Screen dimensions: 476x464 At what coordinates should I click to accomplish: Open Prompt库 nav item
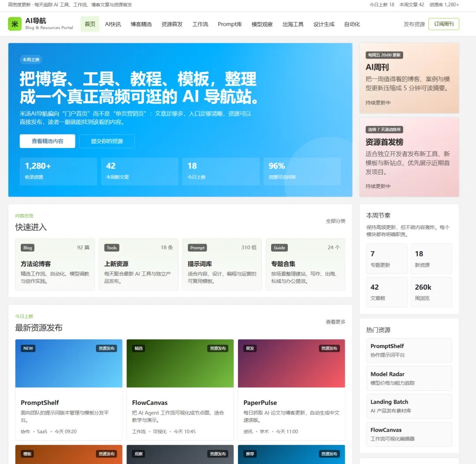tap(230, 24)
